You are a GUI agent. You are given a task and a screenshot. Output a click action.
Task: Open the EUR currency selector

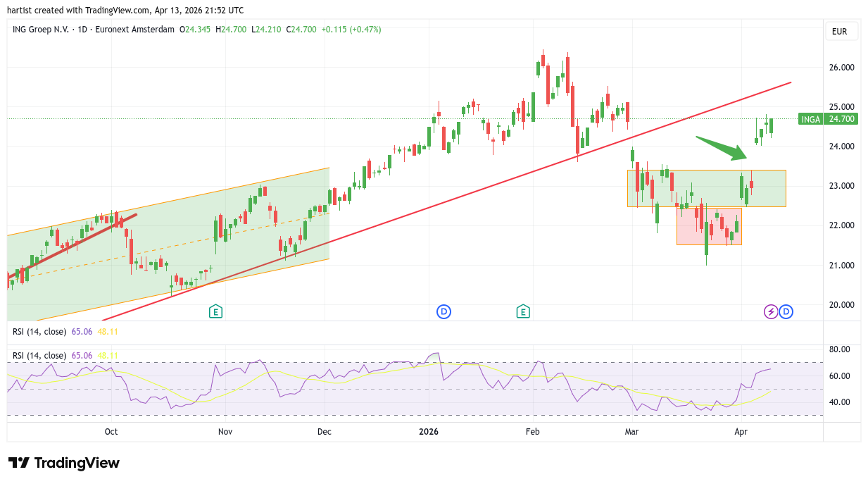pyautogui.click(x=841, y=32)
